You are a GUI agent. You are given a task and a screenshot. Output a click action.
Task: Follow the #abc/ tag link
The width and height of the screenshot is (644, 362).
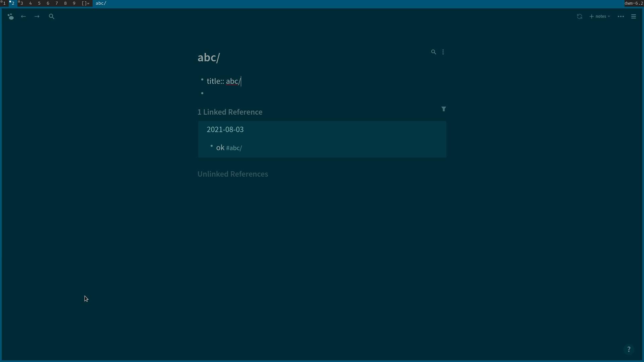pos(234,148)
